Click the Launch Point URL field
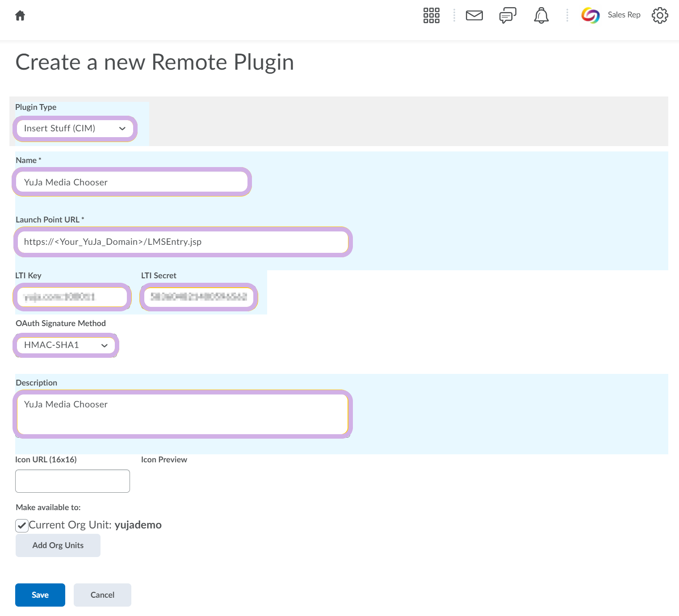The width and height of the screenshot is (679, 616). pyautogui.click(x=183, y=242)
